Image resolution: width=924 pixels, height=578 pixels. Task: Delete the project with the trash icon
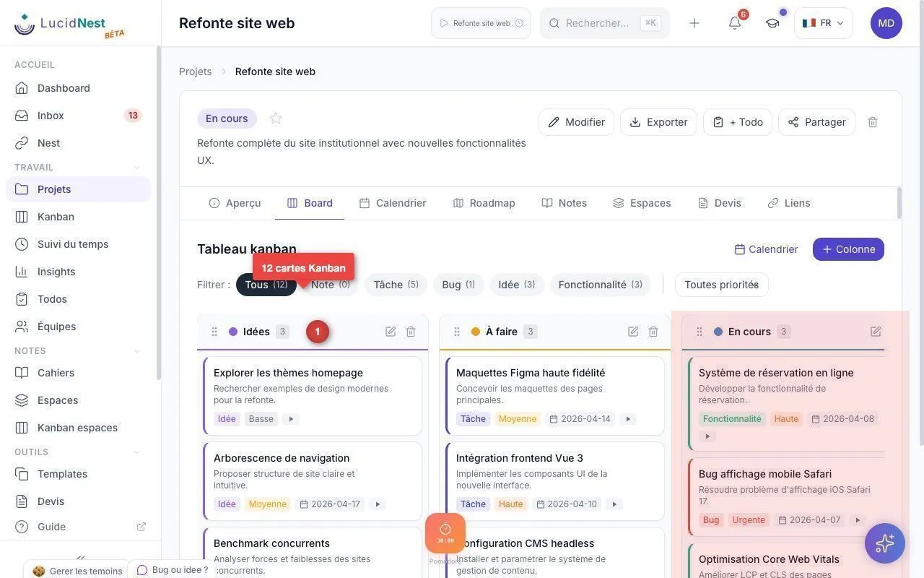pyautogui.click(x=873, y=122)
